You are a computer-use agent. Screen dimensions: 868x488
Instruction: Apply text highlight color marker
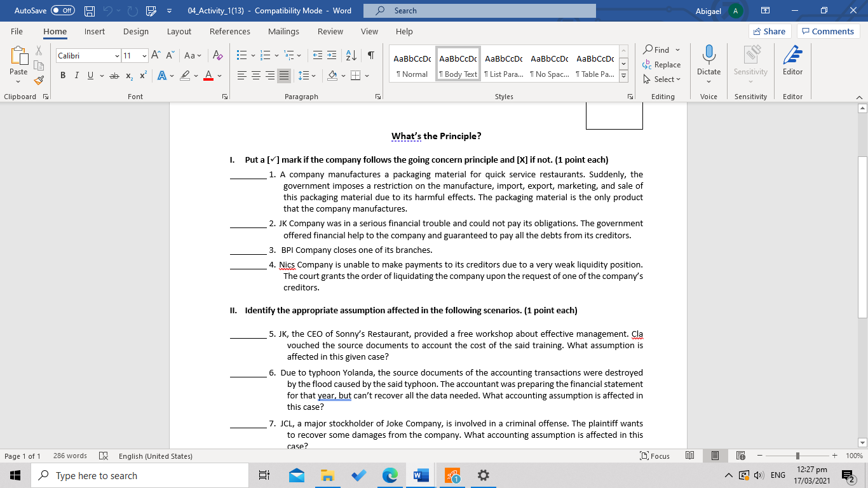click(x=184, y=76)
